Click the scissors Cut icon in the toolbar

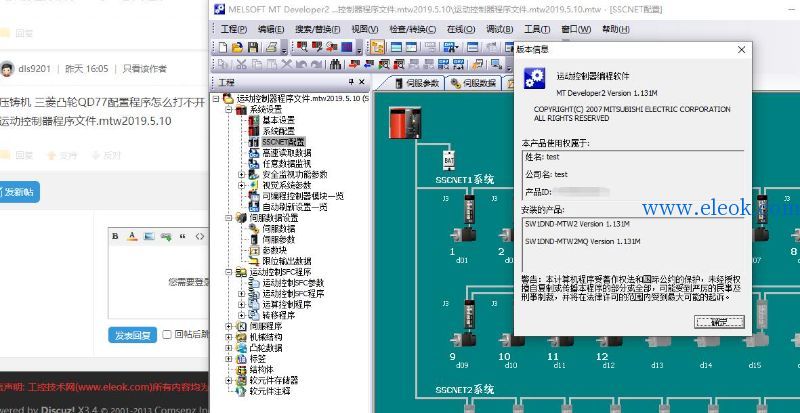[x=241, y=64]
